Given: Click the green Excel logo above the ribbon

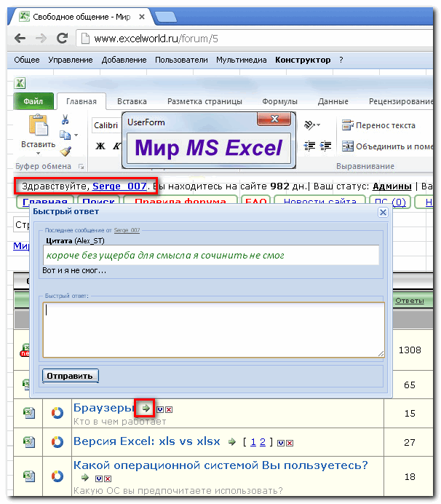Looking at the screenshot, I should [x=20, y=83].
